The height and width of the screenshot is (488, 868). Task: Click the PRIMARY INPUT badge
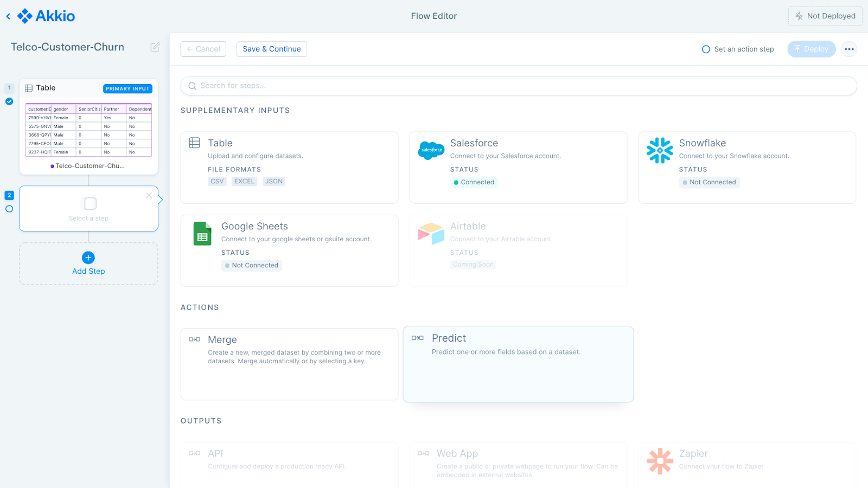click(x=127, y=89)
